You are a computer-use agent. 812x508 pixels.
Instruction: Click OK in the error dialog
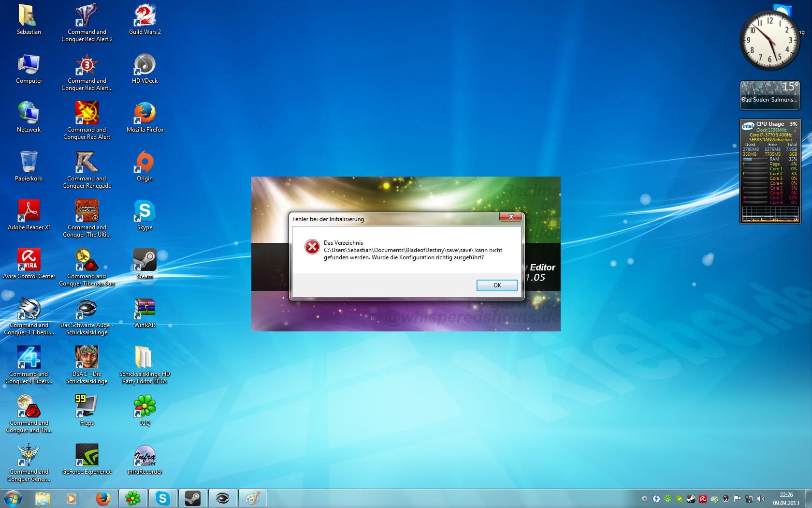point(497,285)
